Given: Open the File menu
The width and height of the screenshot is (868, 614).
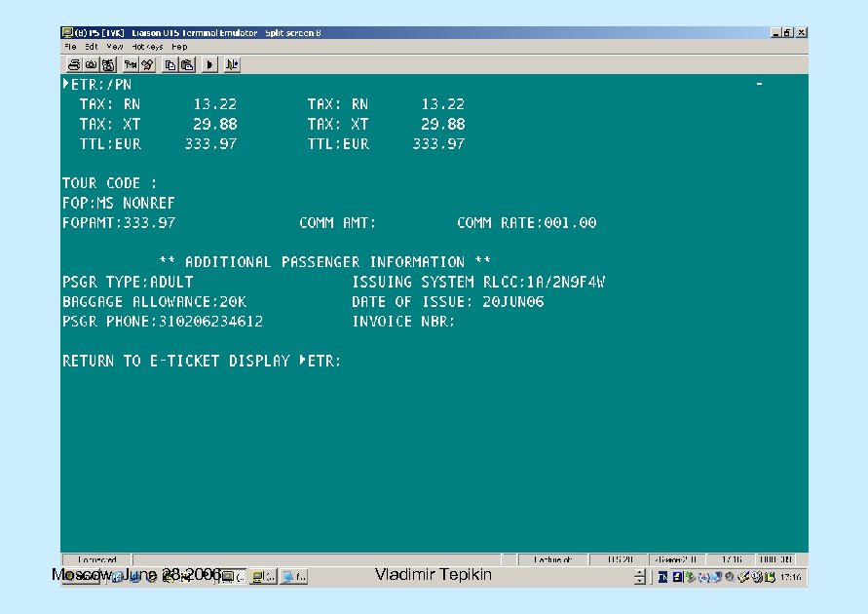Looking at the screenshot, I should (70, 47).
